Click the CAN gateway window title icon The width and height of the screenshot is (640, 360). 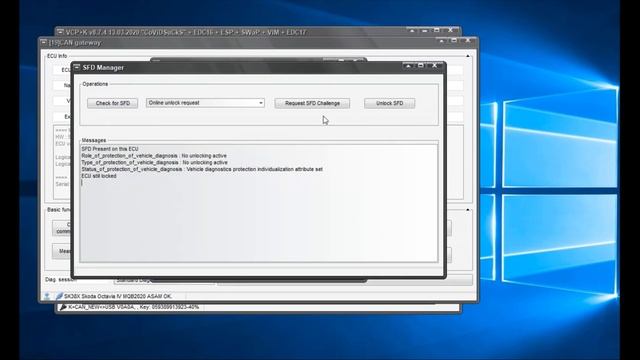tap(44, 42)
